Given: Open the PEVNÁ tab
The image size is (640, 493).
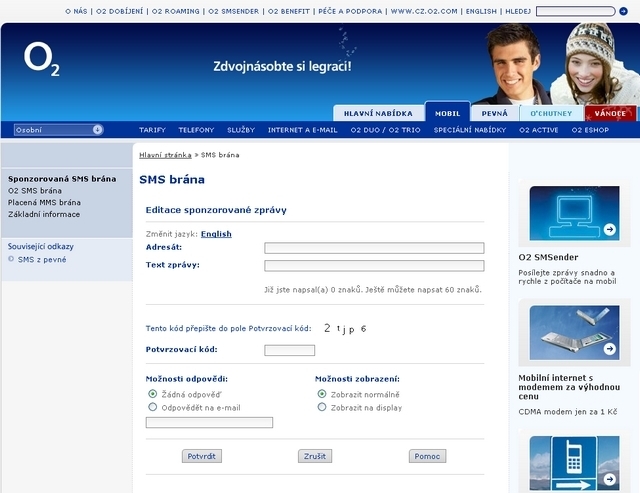Looking at the screenshot, I should [x=495, y=113].
